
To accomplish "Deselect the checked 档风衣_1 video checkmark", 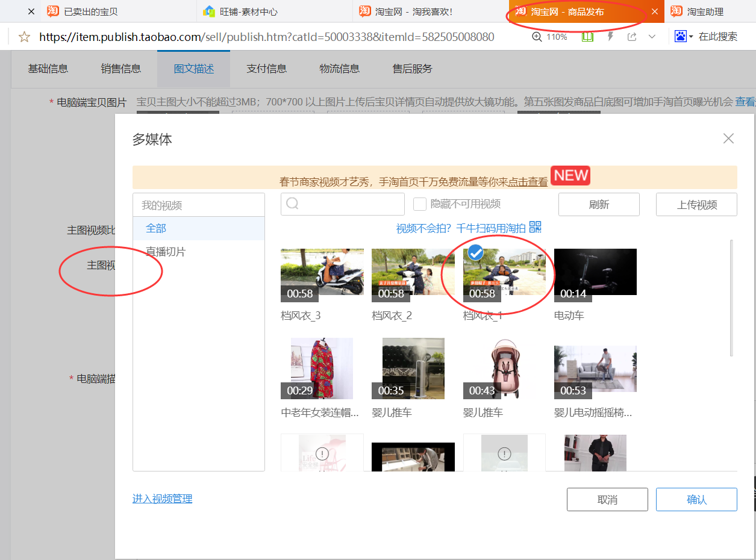I will pos(476,253).
